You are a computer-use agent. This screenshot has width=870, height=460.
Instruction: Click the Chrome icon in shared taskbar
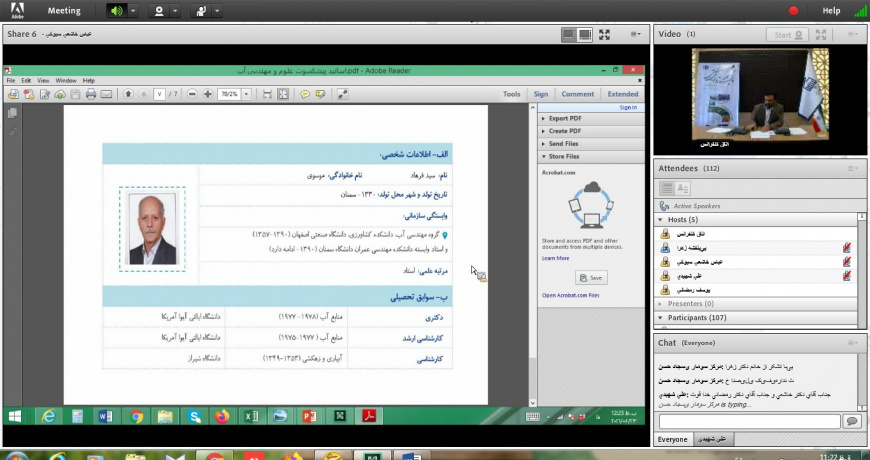(x=136, y=416)
